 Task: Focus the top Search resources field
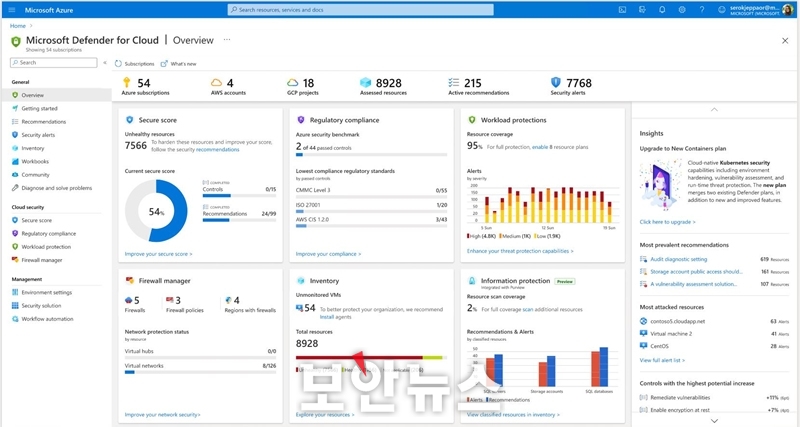coord(360,10)
